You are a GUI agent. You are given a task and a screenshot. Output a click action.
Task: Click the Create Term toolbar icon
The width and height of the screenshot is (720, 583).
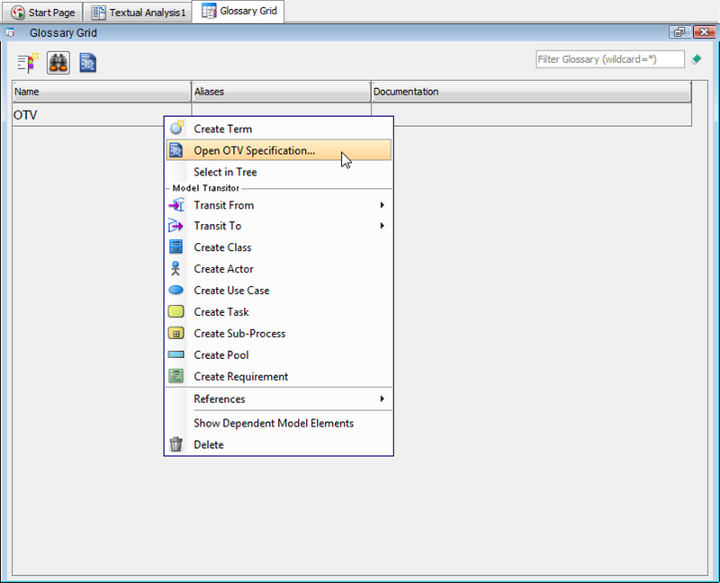27,63
